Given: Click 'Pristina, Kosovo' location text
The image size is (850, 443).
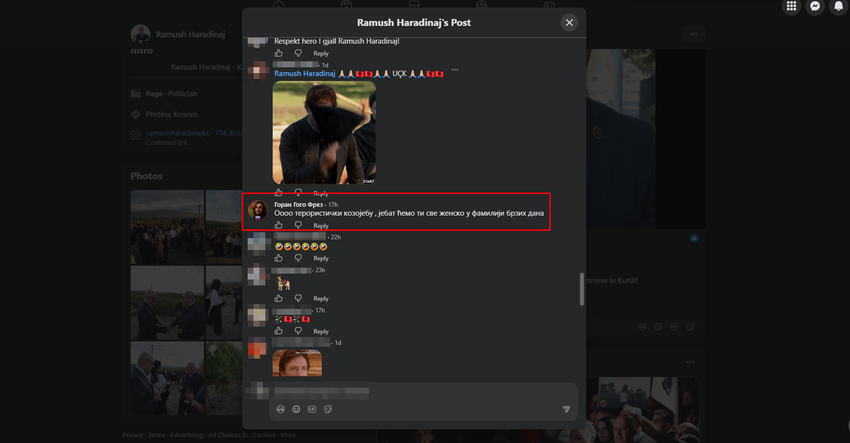Looking at the screenshot, I should 171,114.
